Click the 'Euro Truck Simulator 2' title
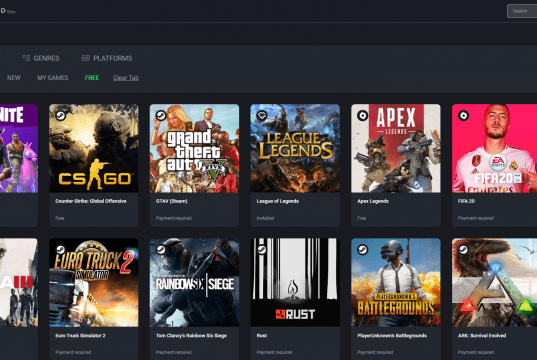Screen dimensions: 537x360 [x=80, y=336]
